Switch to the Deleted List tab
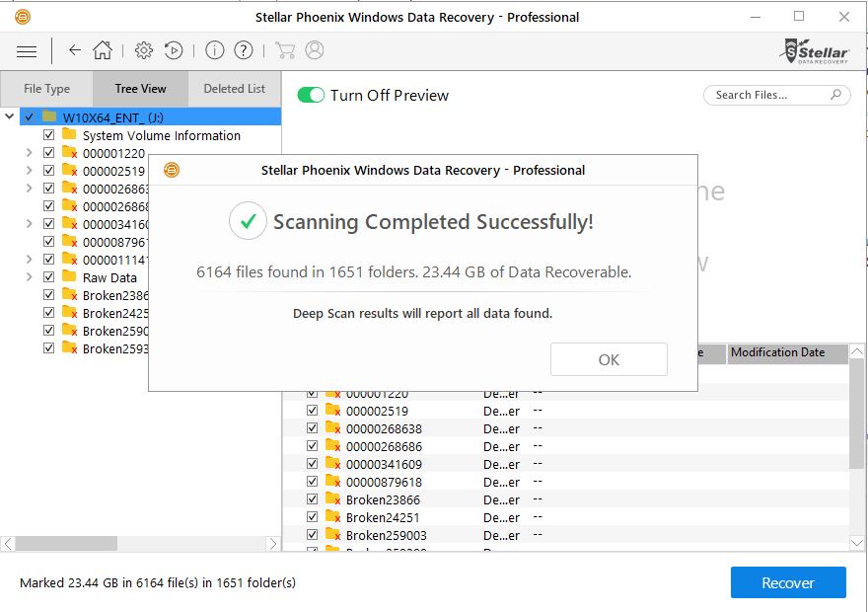Screen dimensions: 868x612 (234, 89)
